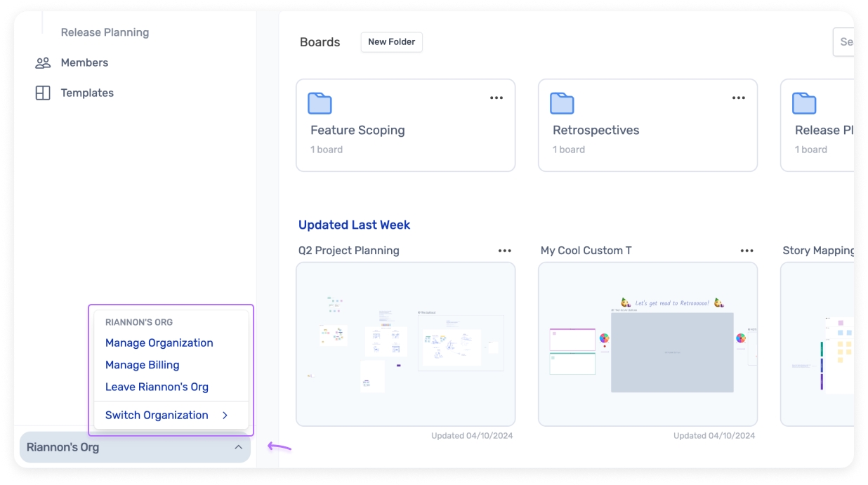Open the Q2 Project Planning board thumbnail
This screenshot has height=485, width=868.
tap(405, 344)
